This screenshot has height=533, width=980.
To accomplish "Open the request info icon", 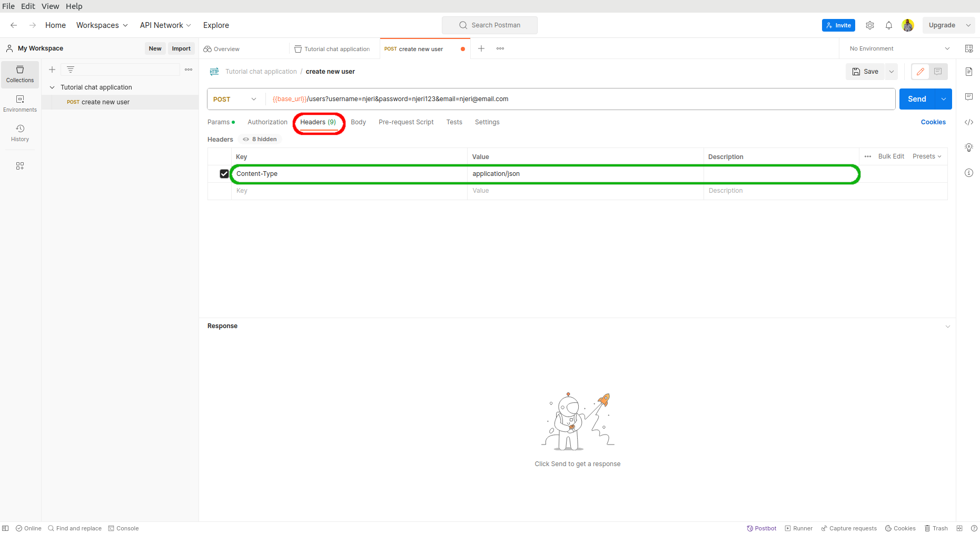I will pyautogui.click(x=969, y=173).
